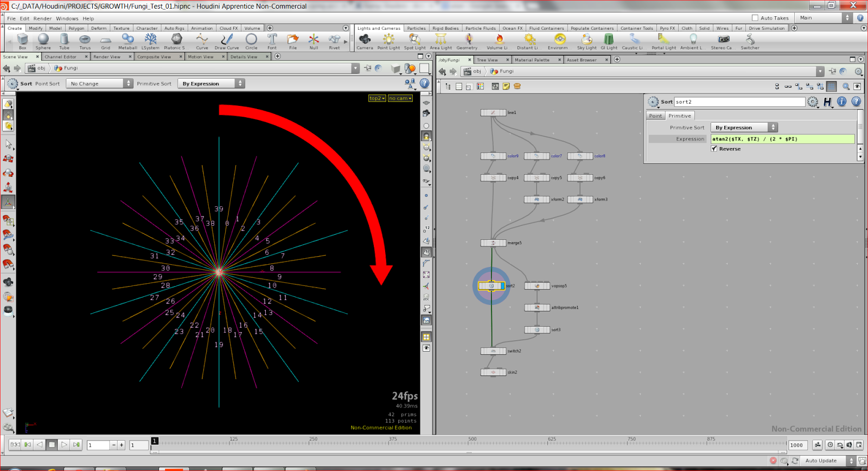This screenshot has width=868, height=471.
Task: Select the Sphere shelf tool
Action: click(x=43, y=41)
